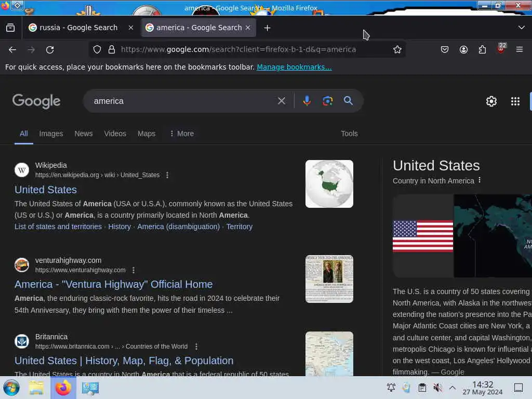Viewport: 532px width, 399px height.
Task: Search by image with Google Lens
Action: [327, 101]
